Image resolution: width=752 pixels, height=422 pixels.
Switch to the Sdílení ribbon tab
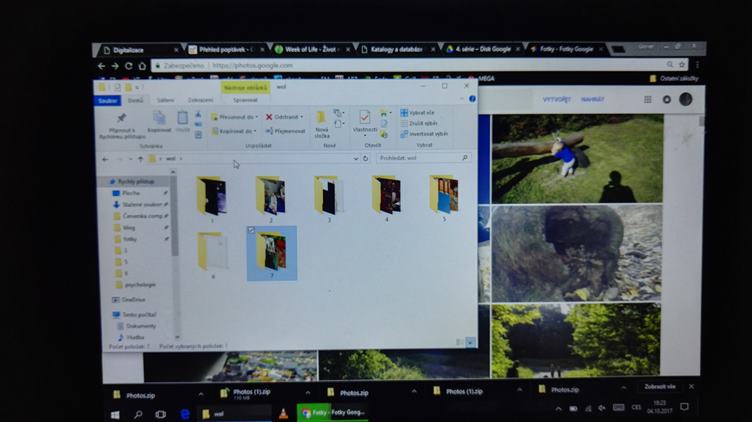tap(165, 100)
